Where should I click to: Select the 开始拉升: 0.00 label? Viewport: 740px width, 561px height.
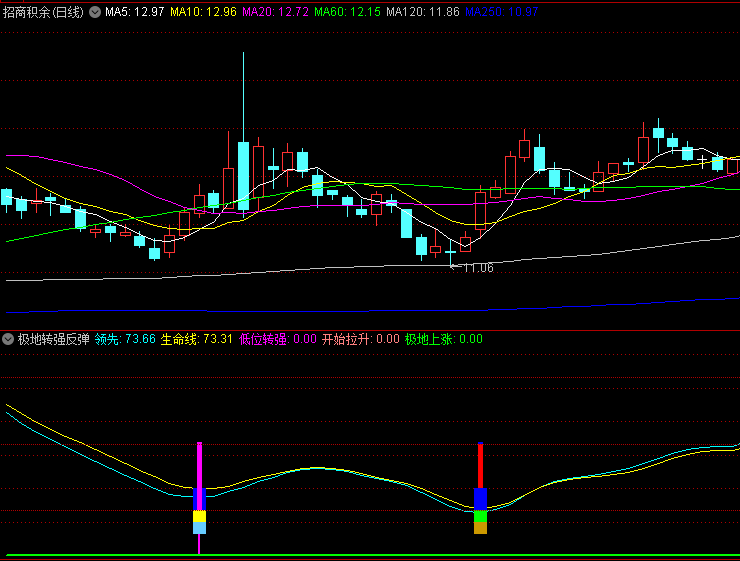(x=360, y=339)
